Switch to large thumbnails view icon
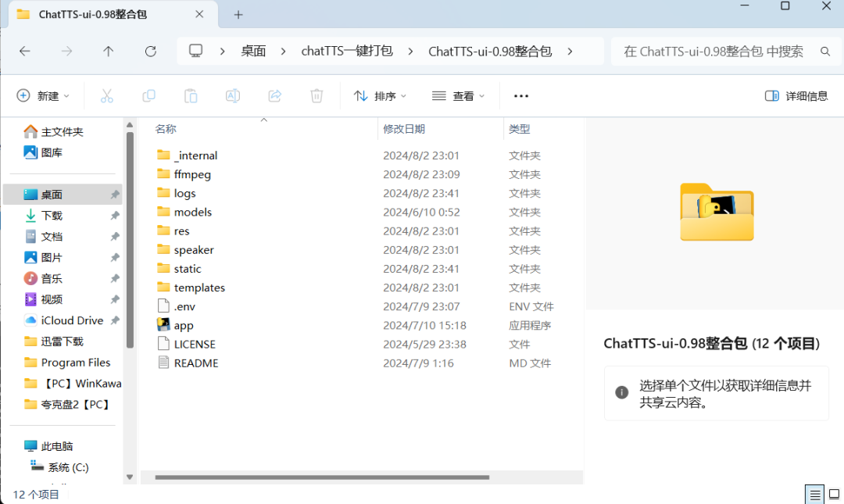844x504 pixels. (x=834, y=495)
